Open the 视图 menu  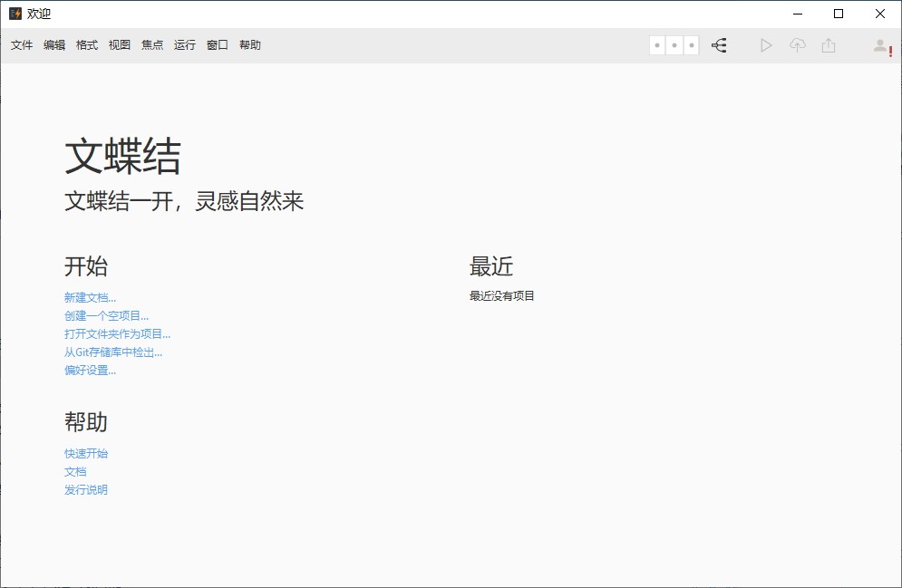(119, 44)
